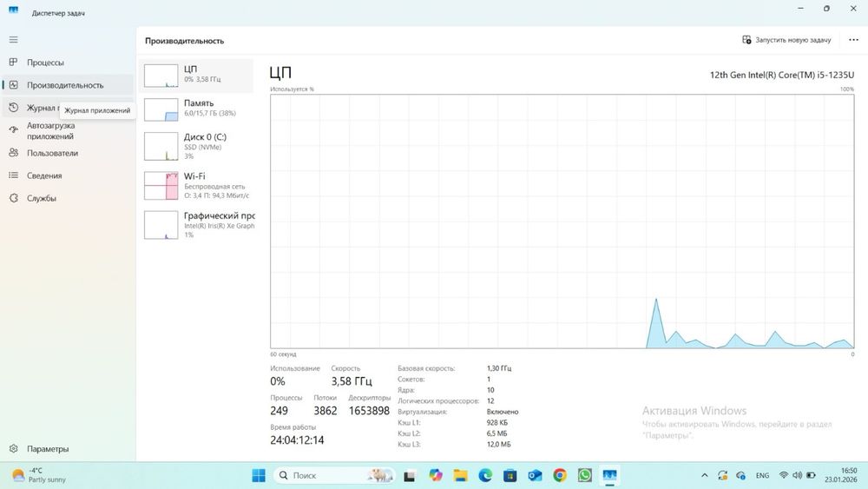Viewport: 868px width, 489px height.
Task: Click the OneDrive cloud tray icon
Action: click(740, 475)
